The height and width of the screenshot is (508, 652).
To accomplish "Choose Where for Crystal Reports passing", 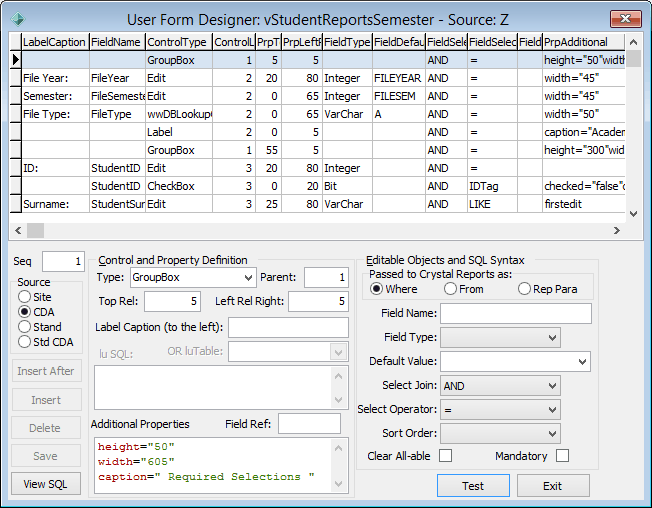I will click(376, 289).
